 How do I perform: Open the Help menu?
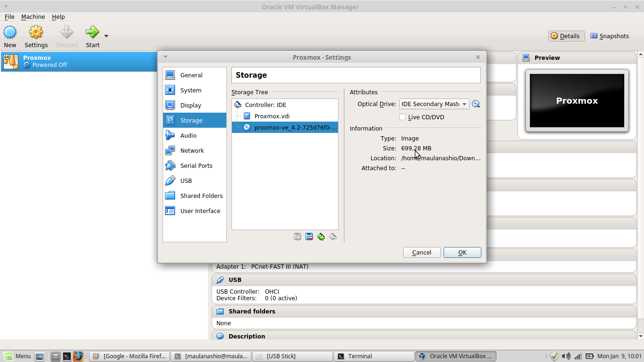[58, 16]
